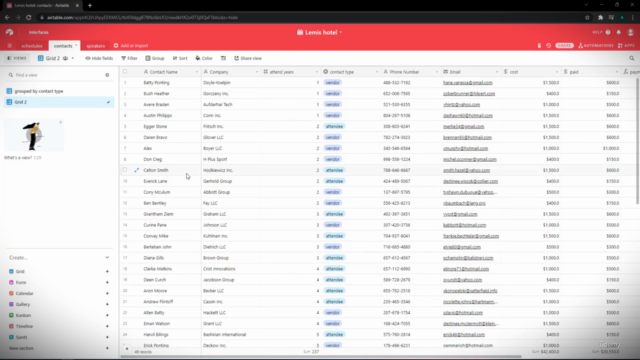Open Share view option
The image size is (640, 360).
pyautogui.click(x=248, y=58)
